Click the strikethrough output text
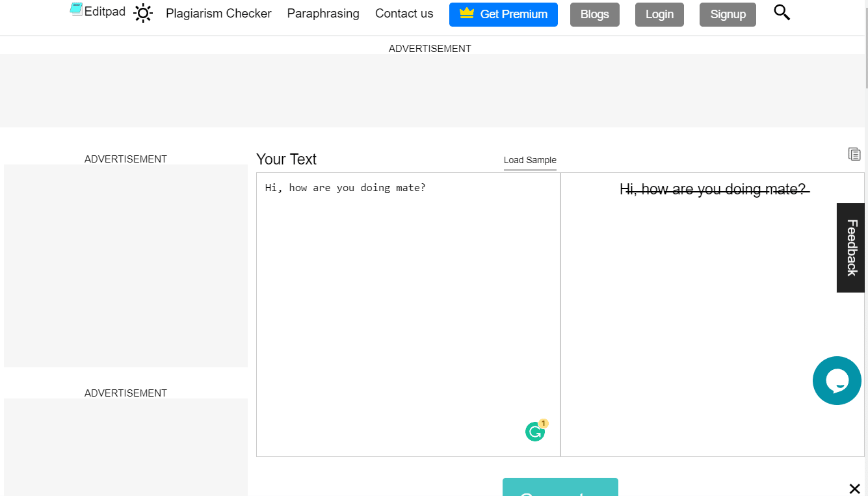The height and width of the screenshot is (496, 868). point(713,189)
